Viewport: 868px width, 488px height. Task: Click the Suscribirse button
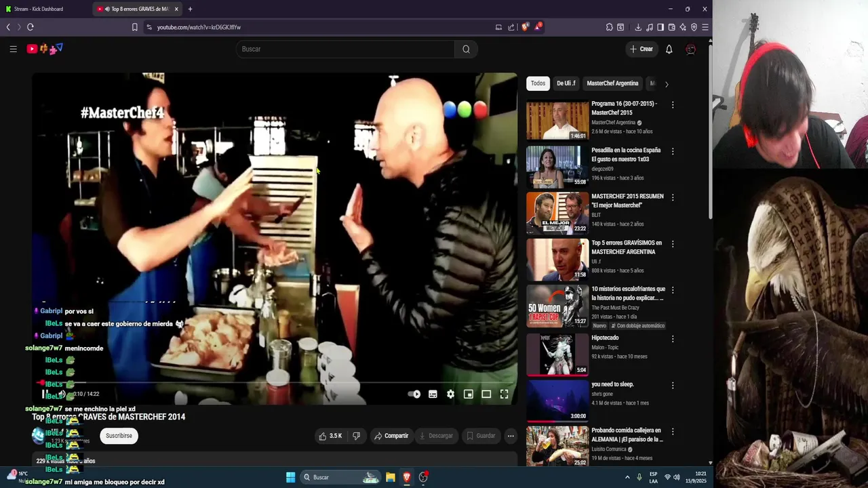119,436
